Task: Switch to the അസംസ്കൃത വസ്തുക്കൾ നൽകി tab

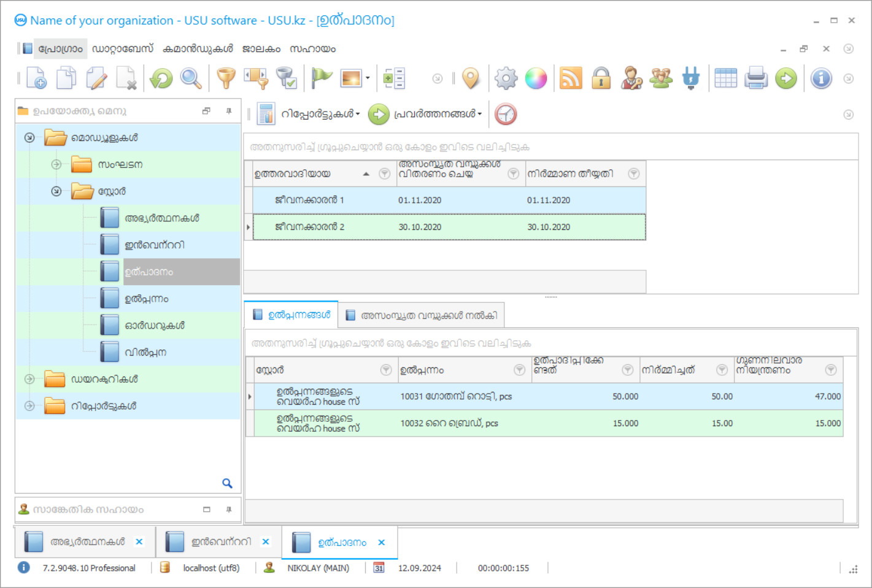Action: [422, 315]
